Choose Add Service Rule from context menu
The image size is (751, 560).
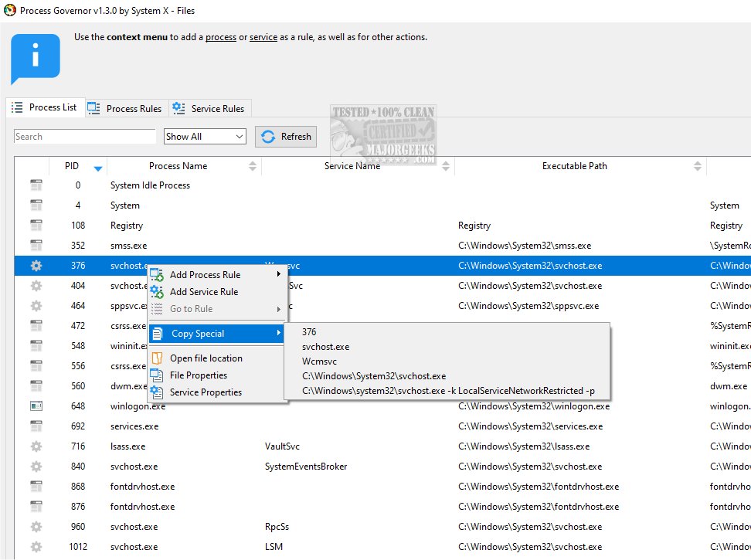click(217, 291)
